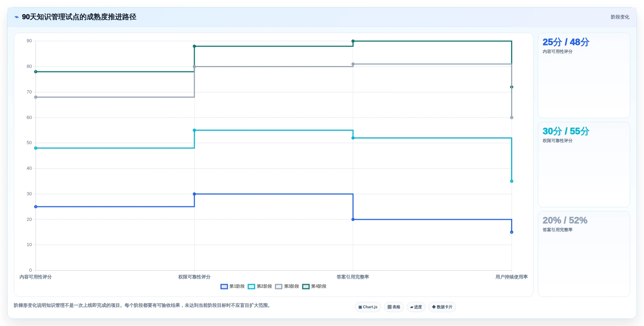Click 第1阶段 point at 权限可靠性评分 (30)
Screen dimensions: 644x326
194,194
